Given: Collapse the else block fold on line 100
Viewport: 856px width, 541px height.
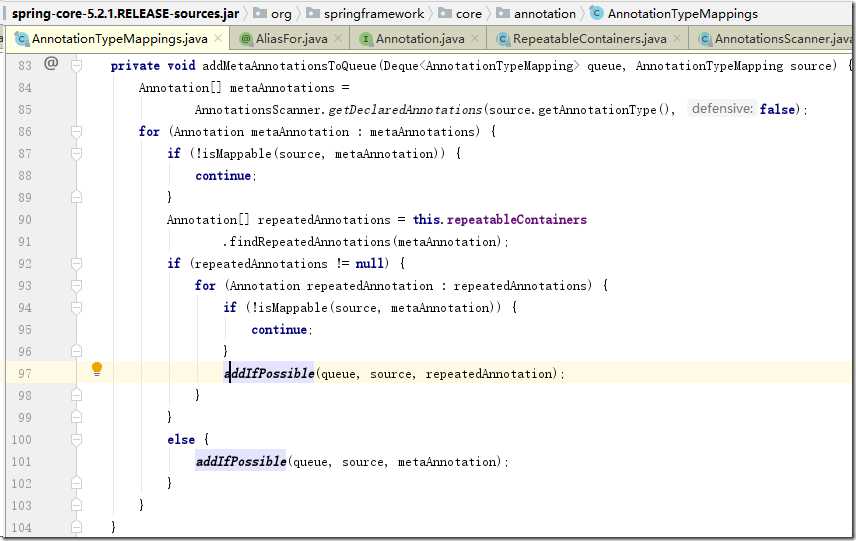Looking at the screenshot, I should coord(76,439).
